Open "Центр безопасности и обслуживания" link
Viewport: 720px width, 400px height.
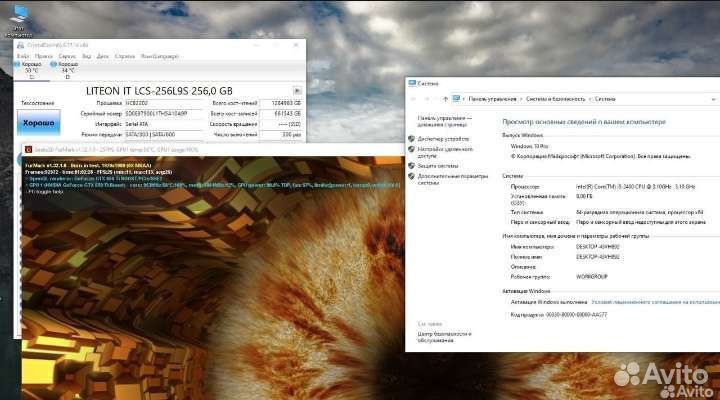[445, 336]
